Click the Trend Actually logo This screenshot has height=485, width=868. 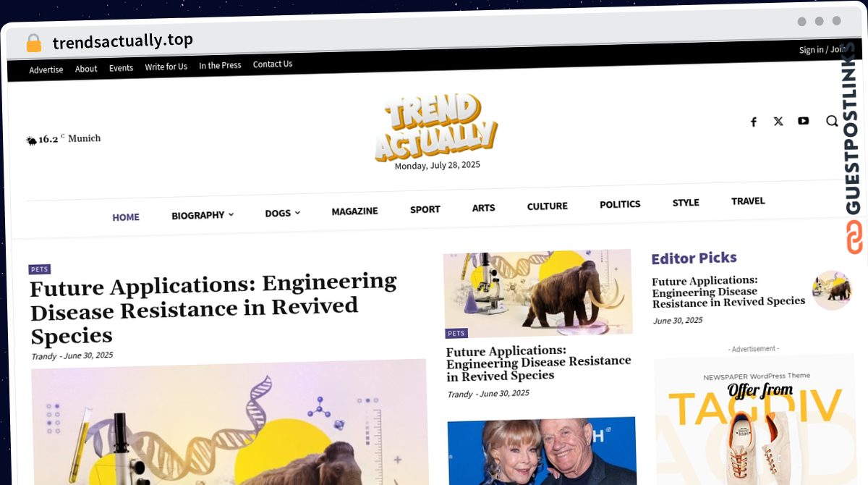click(436, 127)
